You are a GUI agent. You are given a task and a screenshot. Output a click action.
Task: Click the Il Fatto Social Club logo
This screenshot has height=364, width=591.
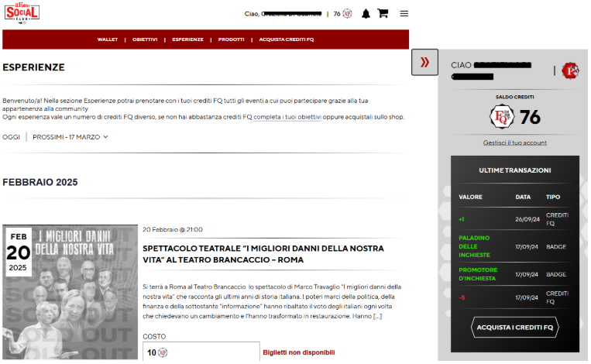coord(22,13)
